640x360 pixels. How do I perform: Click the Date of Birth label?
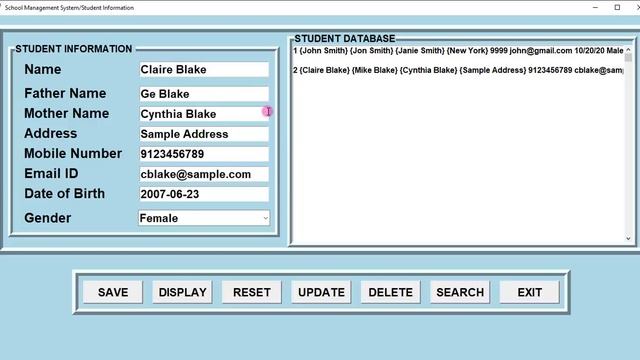(64, 193)
